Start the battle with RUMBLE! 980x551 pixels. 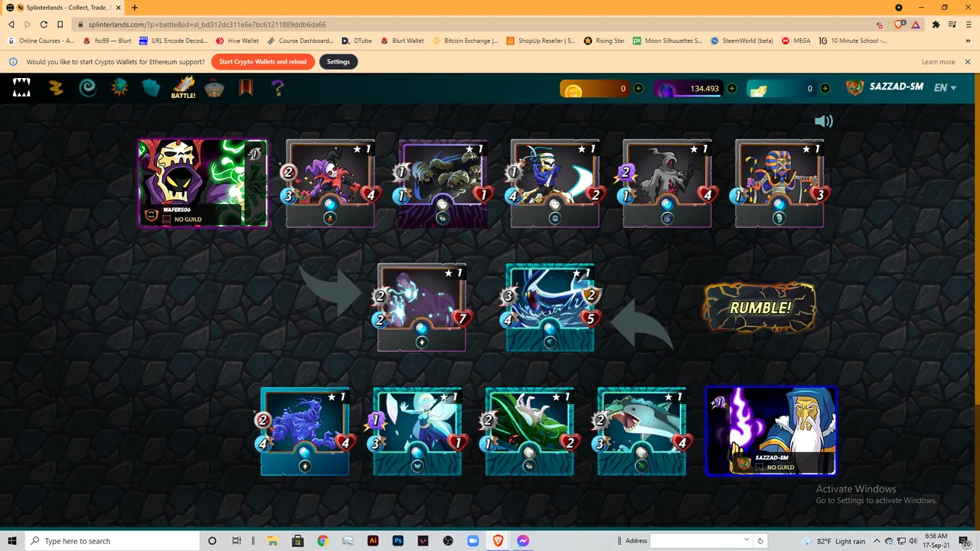[759, 308]
